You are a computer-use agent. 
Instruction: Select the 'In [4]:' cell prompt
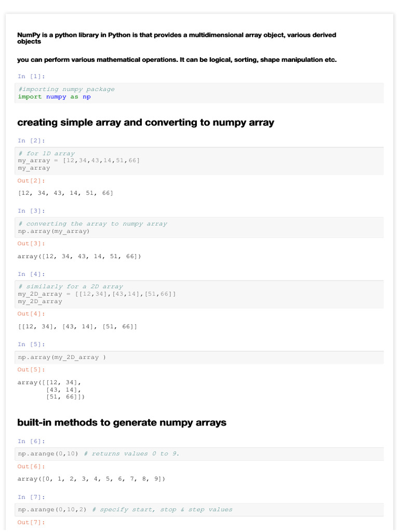[x=31, y=274]
